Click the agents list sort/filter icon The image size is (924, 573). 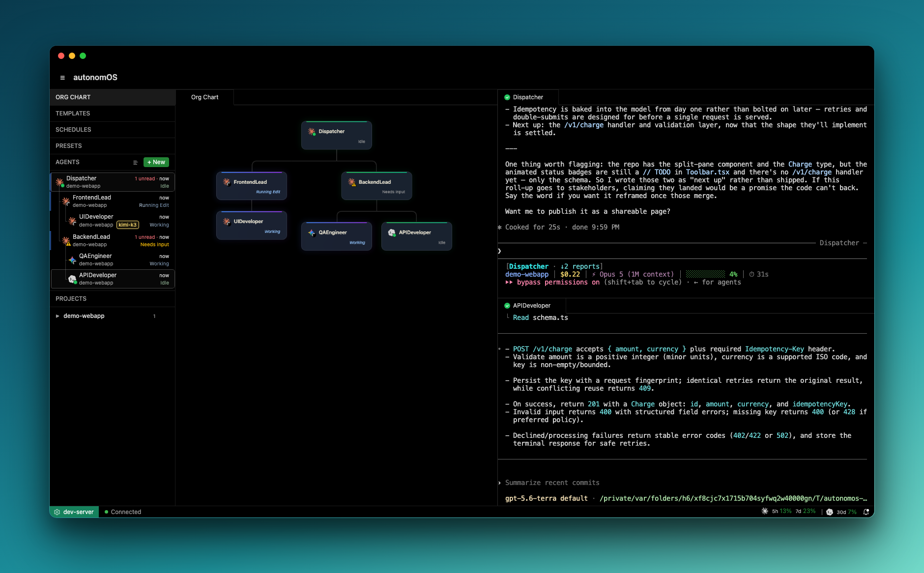point(135,162)
